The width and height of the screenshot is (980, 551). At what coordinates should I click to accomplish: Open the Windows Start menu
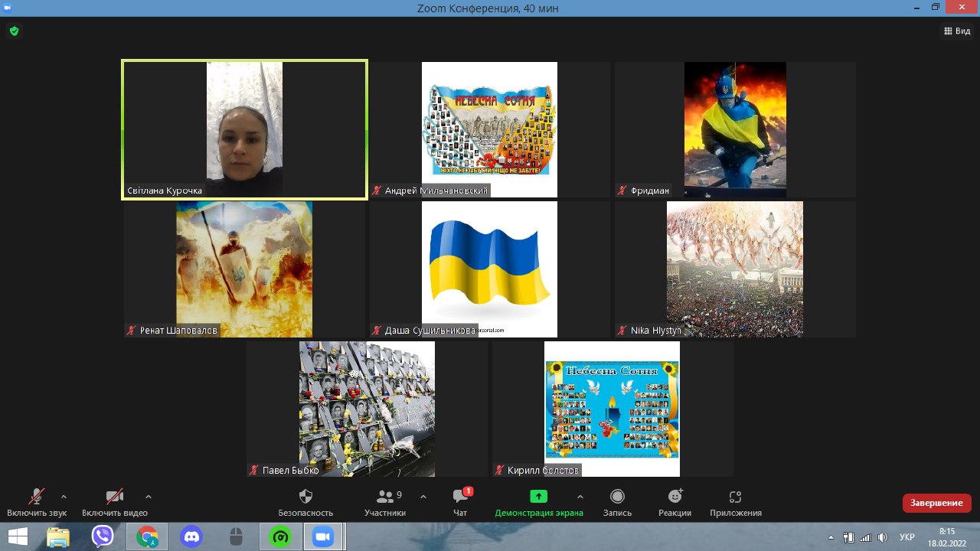[18, 536]
